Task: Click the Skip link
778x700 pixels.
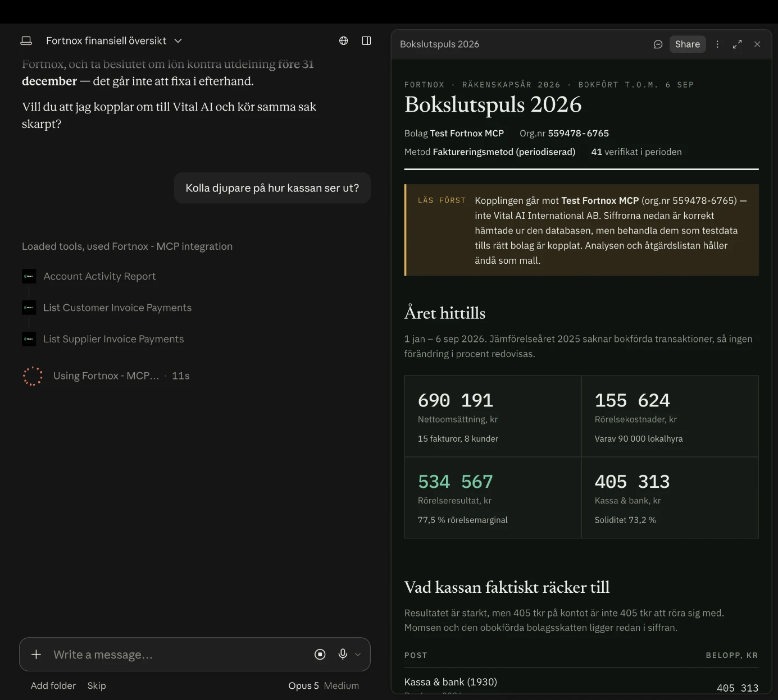Action: pos(97,685)
